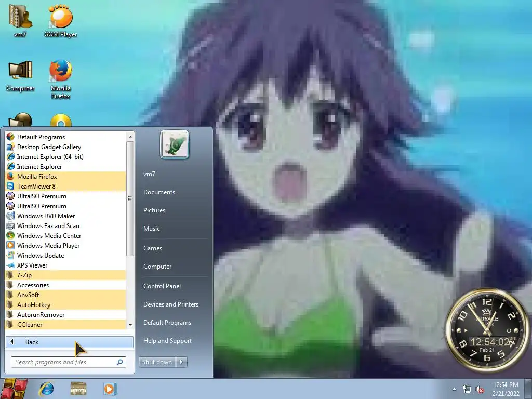Open Documents from Start menu
The width and height of the screenshot is (532, 399).
pos(159,192)
